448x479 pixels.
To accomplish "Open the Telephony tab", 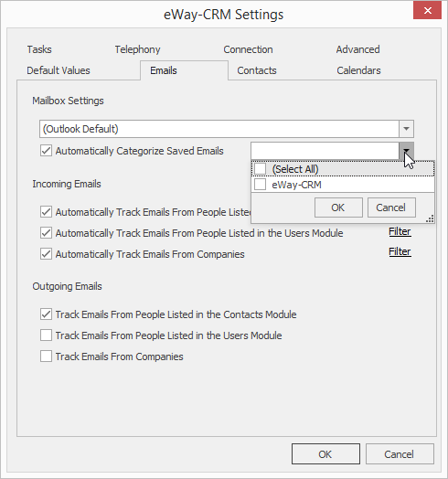I will (x=137, y=49).
